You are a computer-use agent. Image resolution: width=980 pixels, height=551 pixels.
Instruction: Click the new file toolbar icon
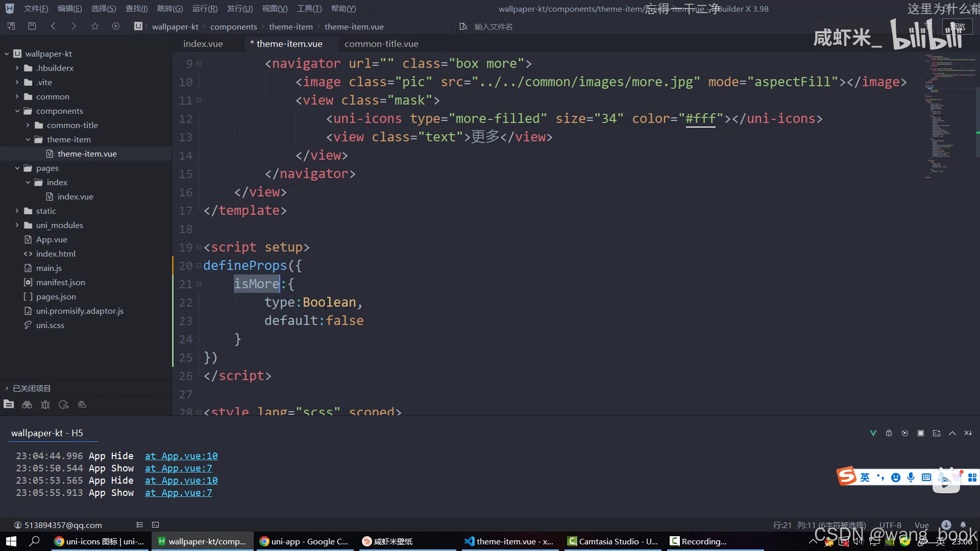click(x=11, y=26)
